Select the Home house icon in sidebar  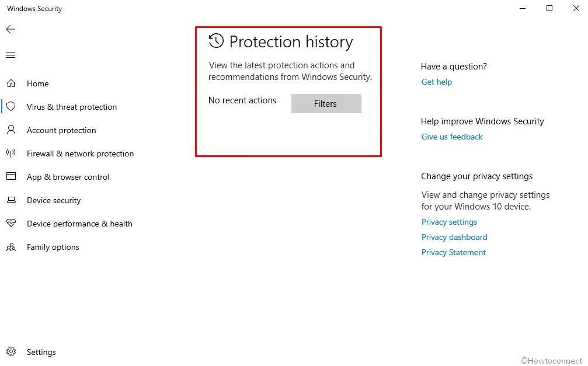(11, 83)
